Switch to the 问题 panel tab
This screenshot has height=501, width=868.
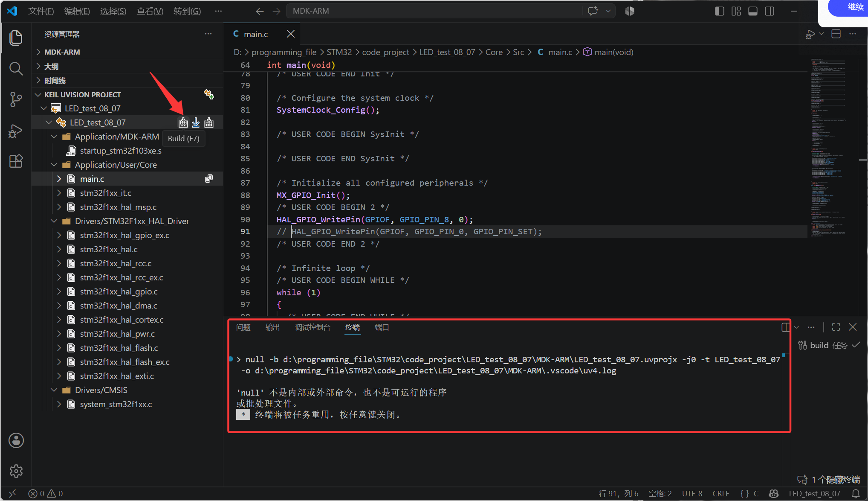[x=243, y=327]
